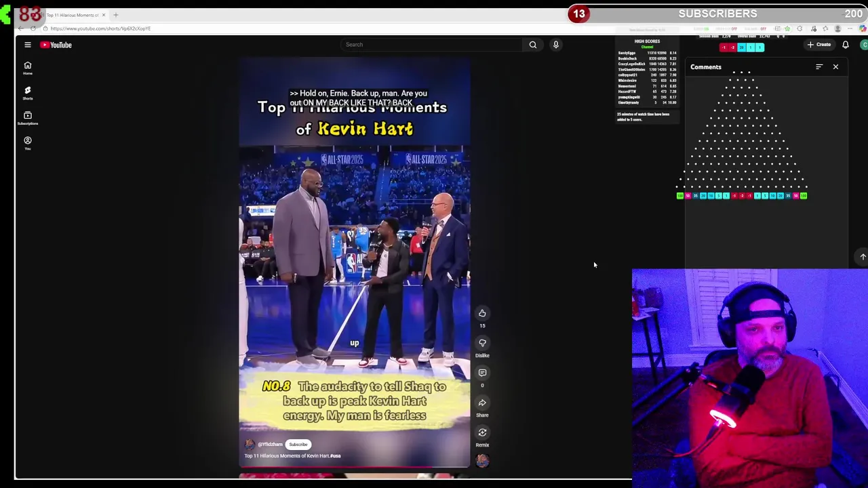The width and height of the screenshot is (868, 488).
Task: Dislike the Kevin Hart short
Action: click(482, 343)
